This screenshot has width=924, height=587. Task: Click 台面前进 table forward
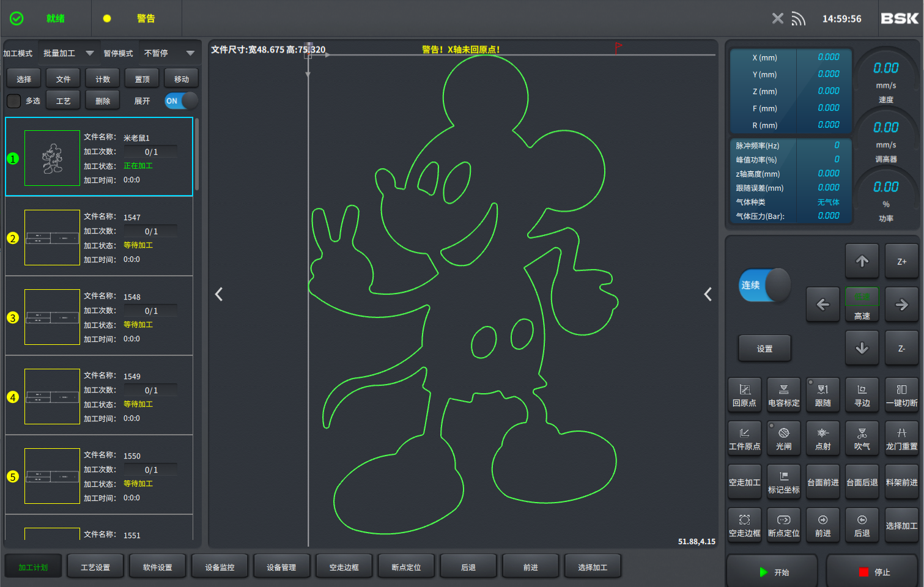tap(822, 481)
